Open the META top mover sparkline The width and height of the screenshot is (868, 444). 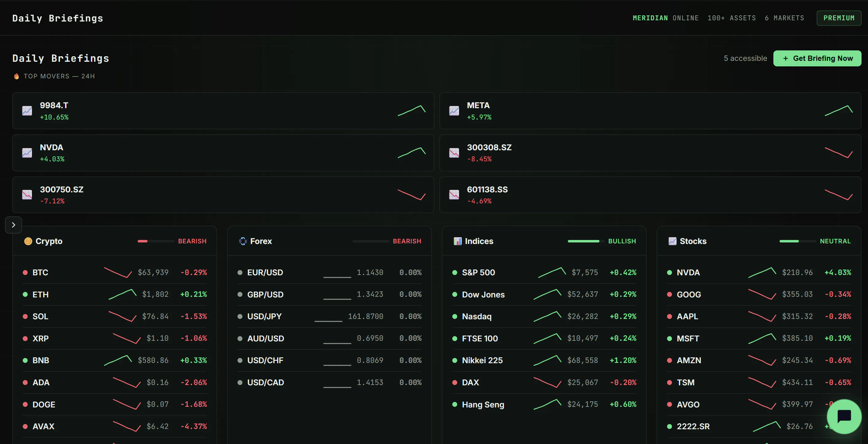[838, 111]
